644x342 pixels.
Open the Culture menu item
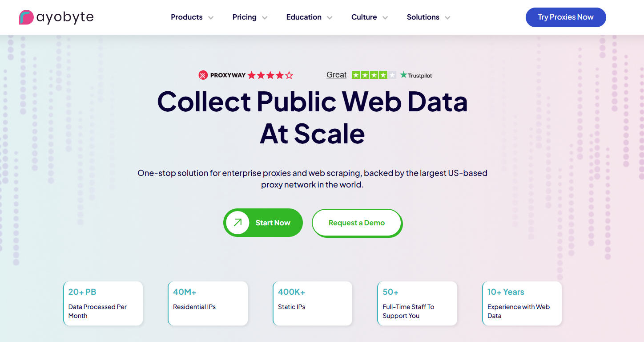point(364,17)
